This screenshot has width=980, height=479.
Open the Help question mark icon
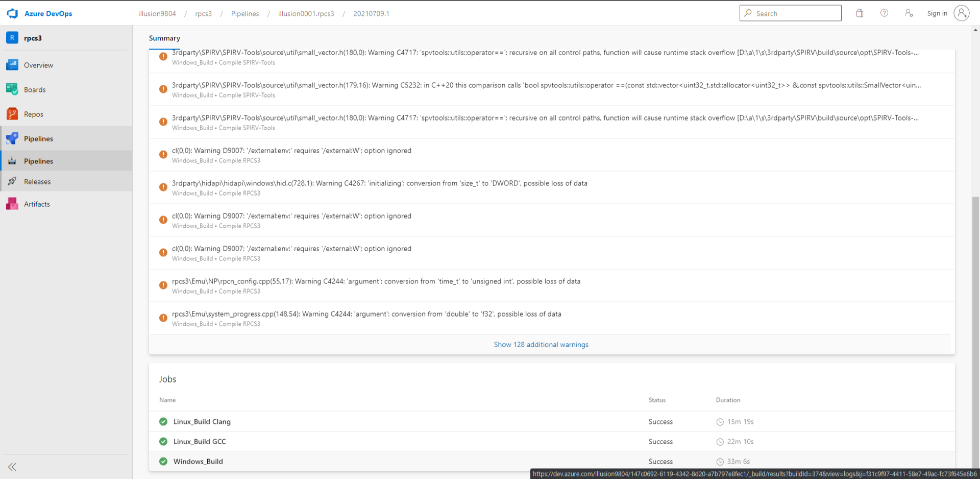(x=884, y=13)
